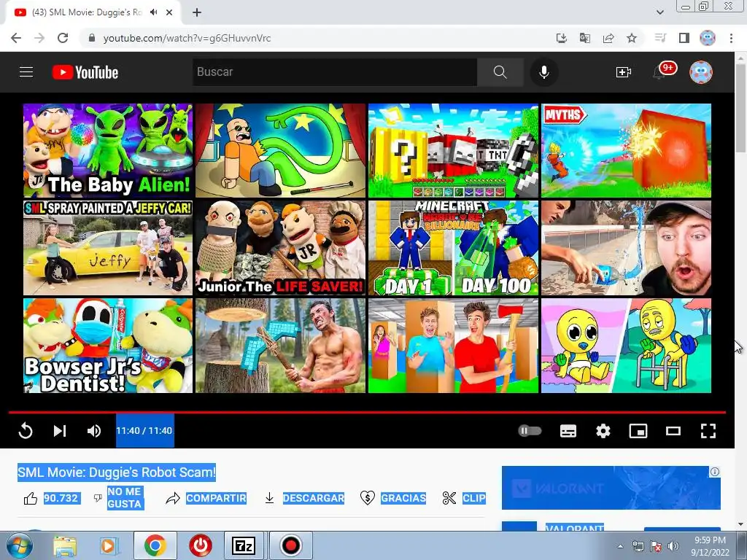This screenshot has width=747, height=560.
Task: Open Minecraft Day 1 Day 100 thumbnail
Action: 454,248
